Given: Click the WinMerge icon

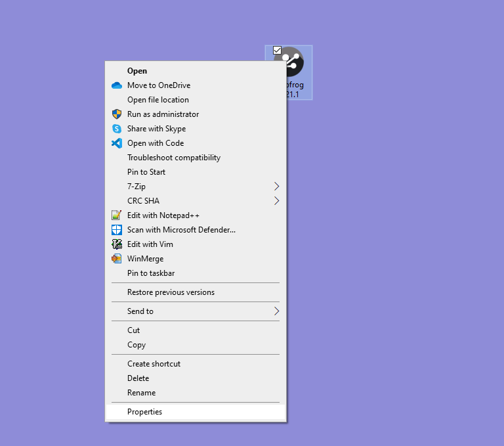Looking at the screenshot, I should (x=117, y=259).
